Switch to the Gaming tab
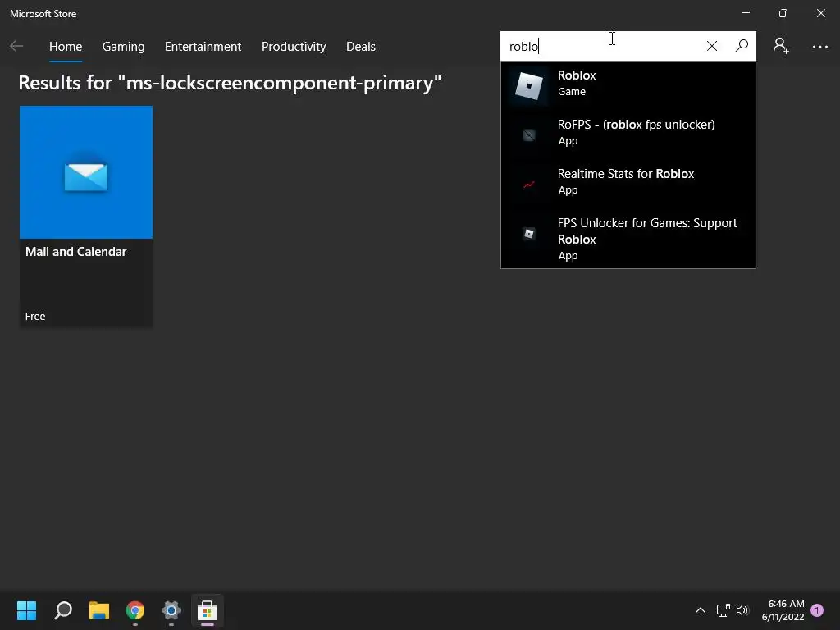The image size is (840, 630). click(x=123, y=47)
